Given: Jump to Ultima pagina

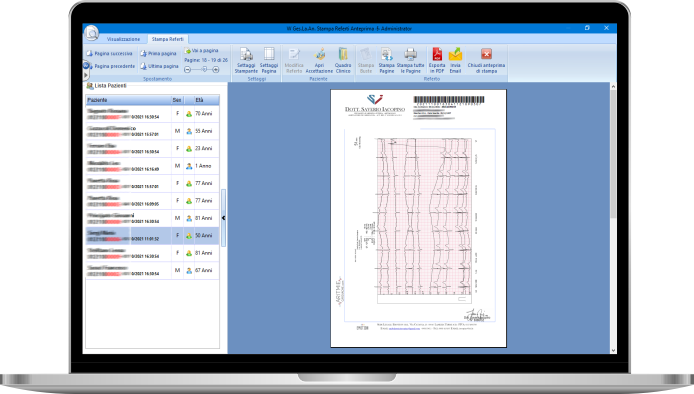Looking at the screenshot, I should click(x=159, y=66).
